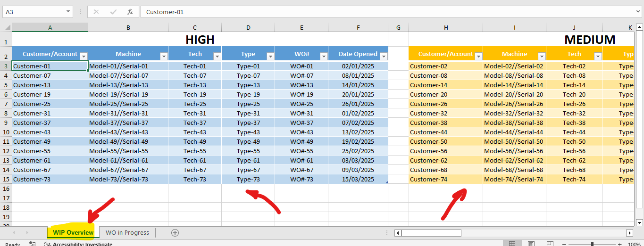Open HIGH Tech filter dropdown
Viewport: 644px width, 246px height.
point(217,56)
